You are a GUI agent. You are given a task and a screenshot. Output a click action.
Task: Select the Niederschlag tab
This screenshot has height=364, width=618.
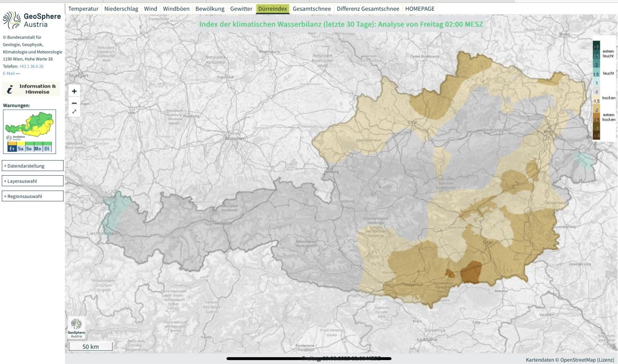[121, 9]
